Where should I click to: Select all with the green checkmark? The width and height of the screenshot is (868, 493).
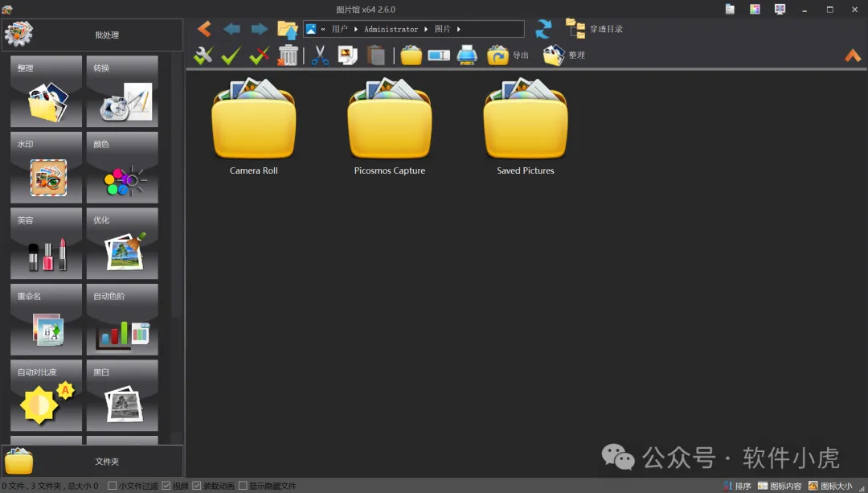point(231,55)
